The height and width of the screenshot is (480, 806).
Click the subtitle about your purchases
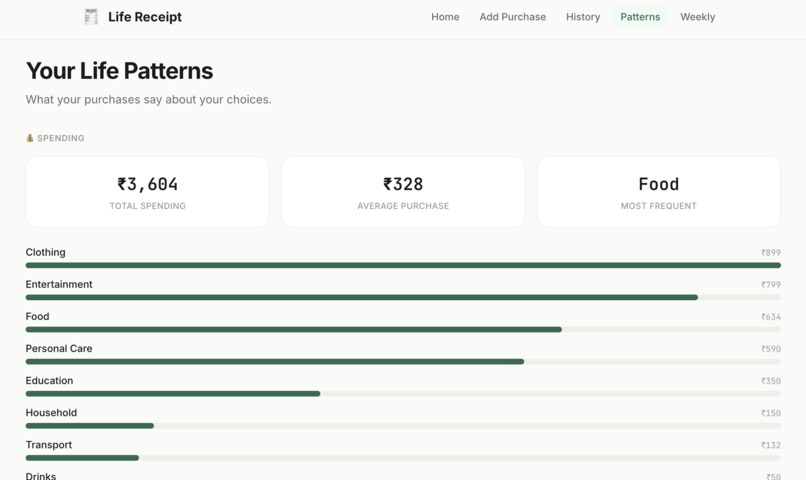pyautogui.click(x=149, y=100)
